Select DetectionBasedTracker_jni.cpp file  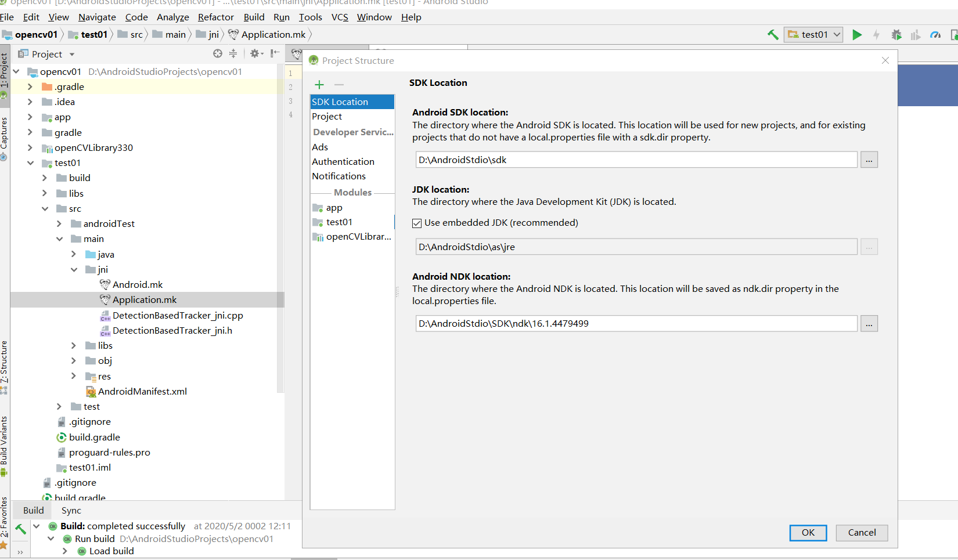pos(178,315)
